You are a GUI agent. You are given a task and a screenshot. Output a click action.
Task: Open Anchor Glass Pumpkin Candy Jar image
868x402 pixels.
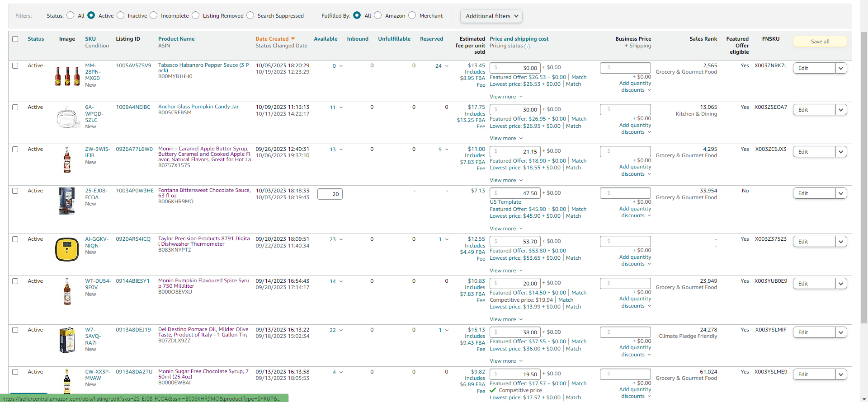coord(67,117)
